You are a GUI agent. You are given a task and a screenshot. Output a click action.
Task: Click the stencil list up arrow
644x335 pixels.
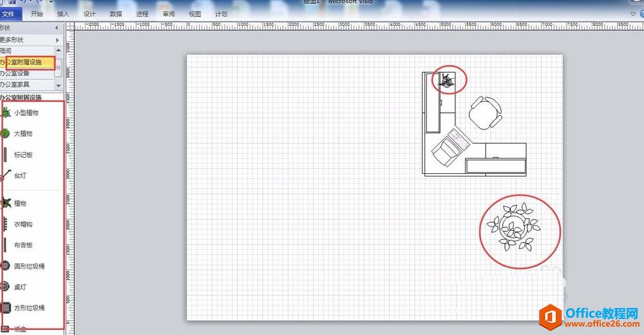pyautogui.click(x=59, y=50)
